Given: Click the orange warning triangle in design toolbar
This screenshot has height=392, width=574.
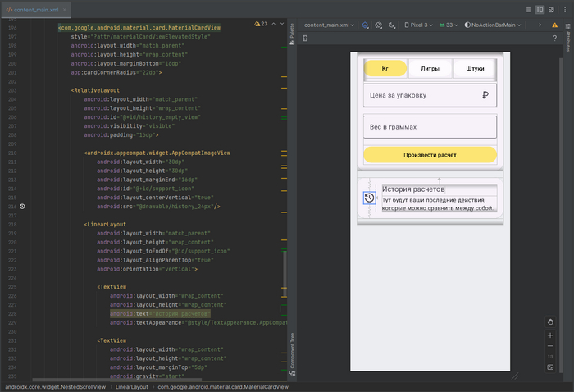Looking at the screenshot, I should click(x=555, y=25).
